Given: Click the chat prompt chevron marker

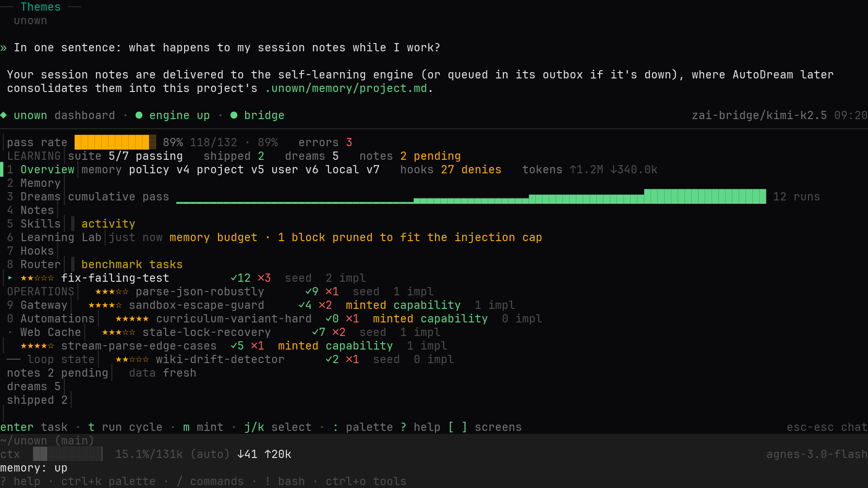Looking at the screenshot, I should [x=3, y=47].
